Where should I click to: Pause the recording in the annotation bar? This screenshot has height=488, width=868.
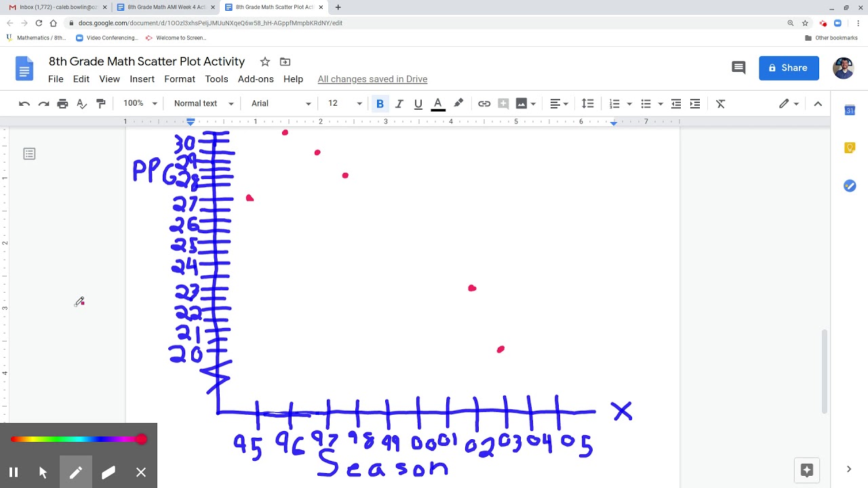pos(14,472)
